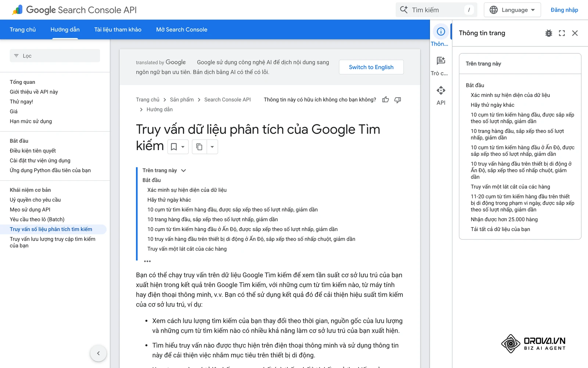The image size is (588, 368).
Task: Click the globe icon in Language selector
Action: [494, 10]
